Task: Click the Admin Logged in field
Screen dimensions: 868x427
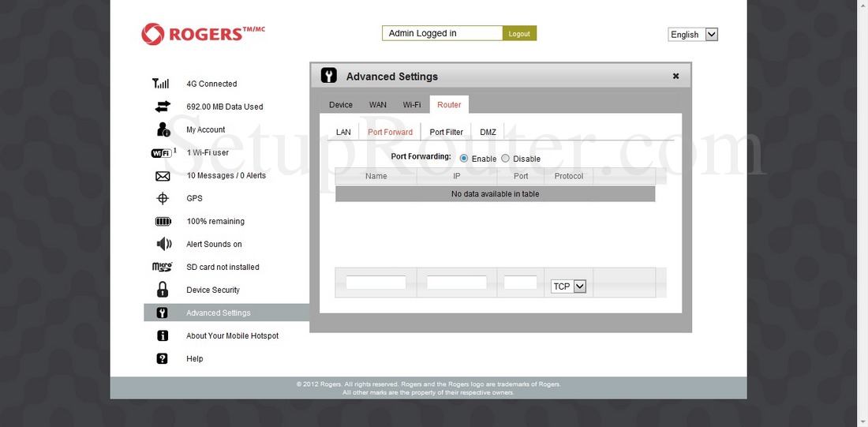Action: click(x=443, y=33)
